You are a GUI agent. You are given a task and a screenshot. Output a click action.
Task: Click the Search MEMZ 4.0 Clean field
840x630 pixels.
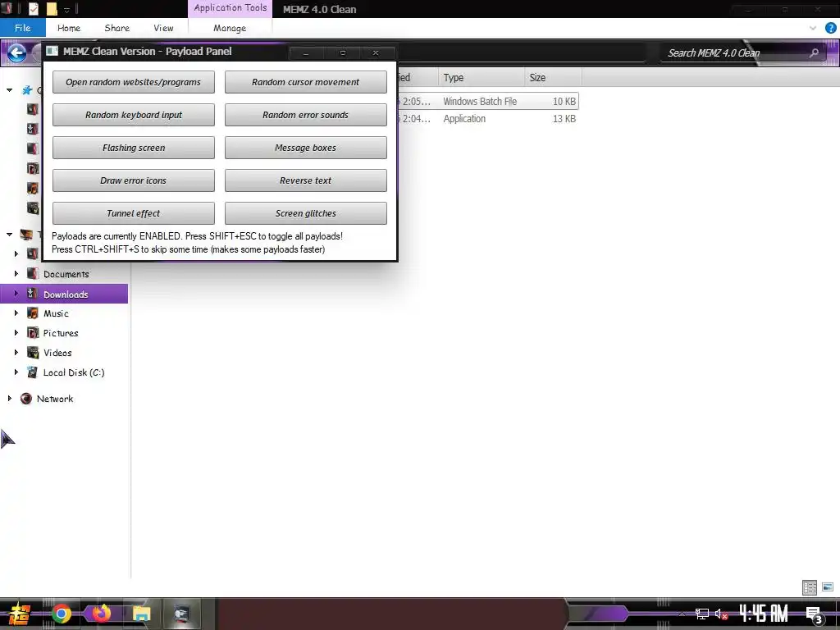[x=742, y=52]
